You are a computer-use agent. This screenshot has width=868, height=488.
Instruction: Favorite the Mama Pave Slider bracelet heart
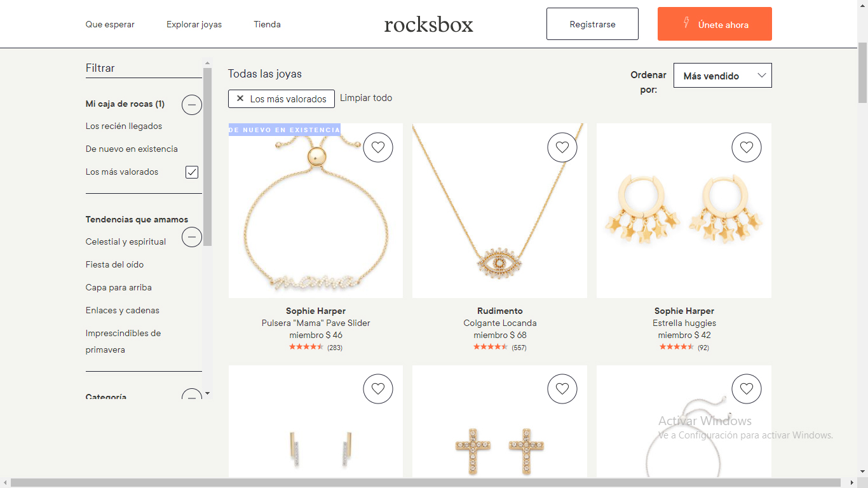378,147
